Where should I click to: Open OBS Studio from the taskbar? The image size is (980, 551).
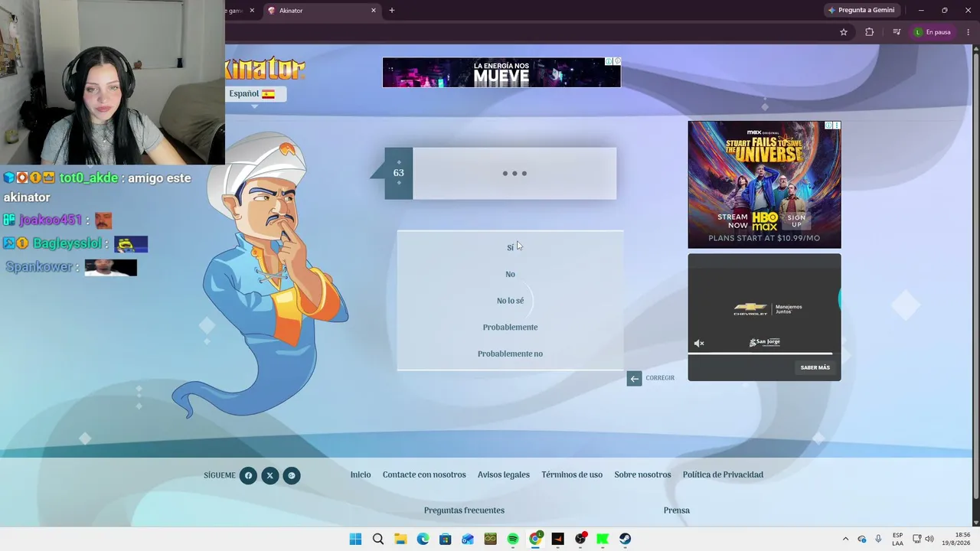pos(580,539)
